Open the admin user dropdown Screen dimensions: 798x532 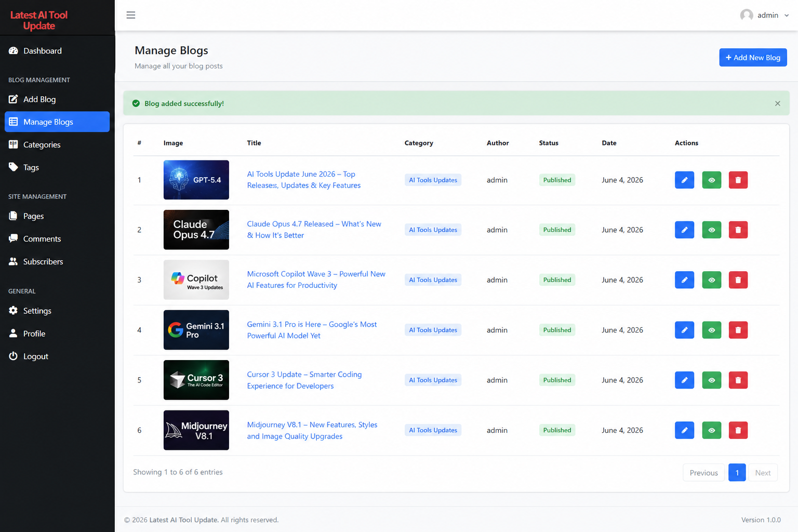click(x=764, y=15)
